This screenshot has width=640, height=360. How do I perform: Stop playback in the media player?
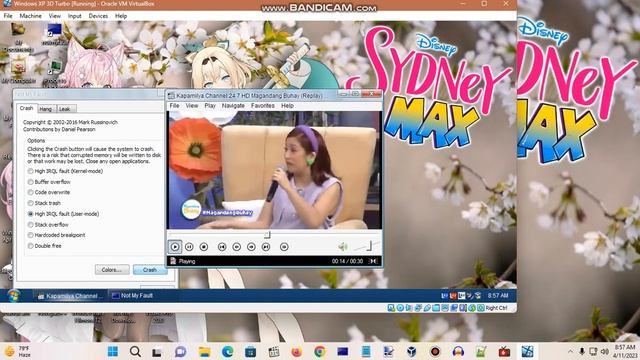[x=204, y=247]
